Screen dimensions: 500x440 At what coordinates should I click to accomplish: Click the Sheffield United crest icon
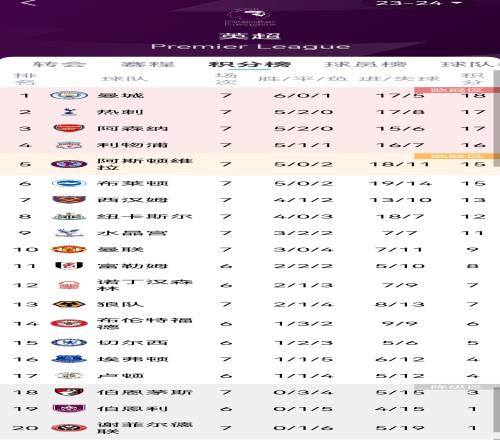pyautogui.click(x=69, y=428)
